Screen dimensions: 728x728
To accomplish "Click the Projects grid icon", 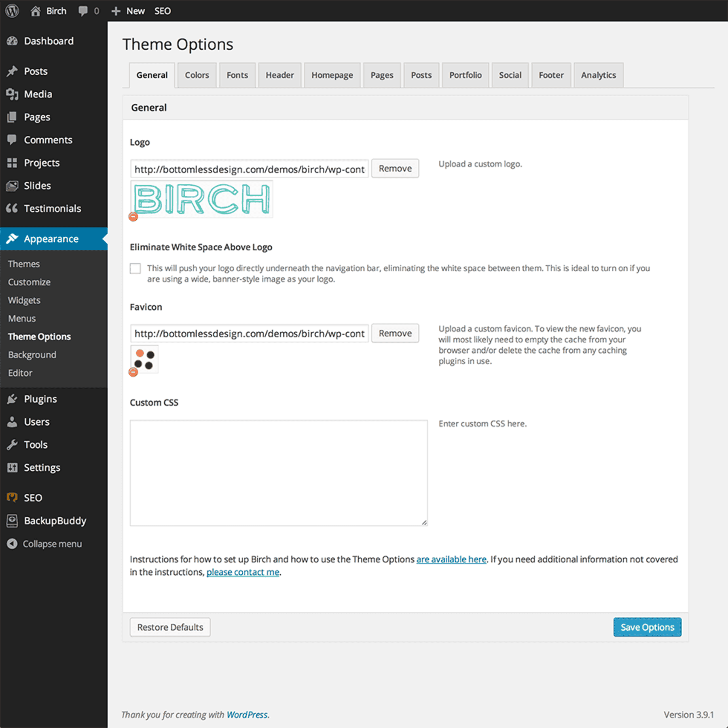I will coord(12,163).
